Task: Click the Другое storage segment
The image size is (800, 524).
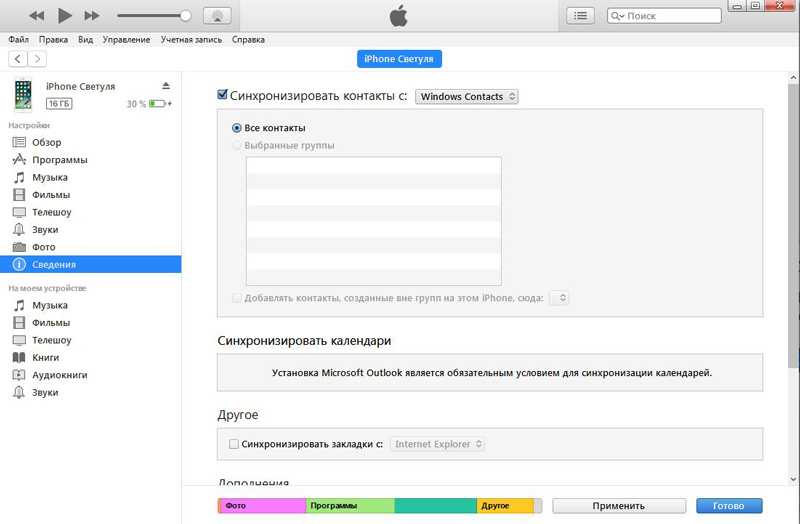Action: coord(505,506)
